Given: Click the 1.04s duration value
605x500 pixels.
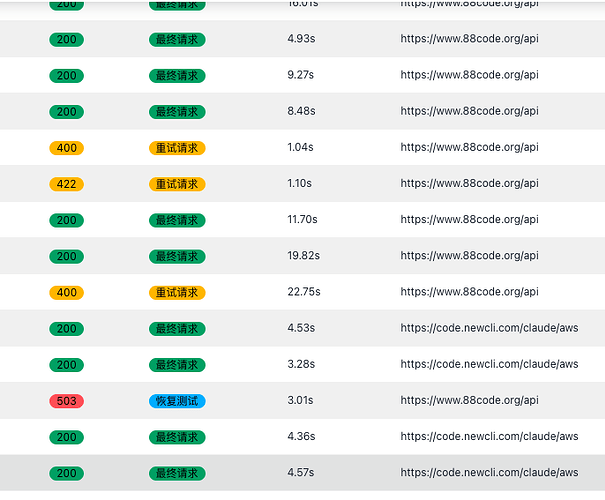Looking at the screenshot, I should point(300,147).
